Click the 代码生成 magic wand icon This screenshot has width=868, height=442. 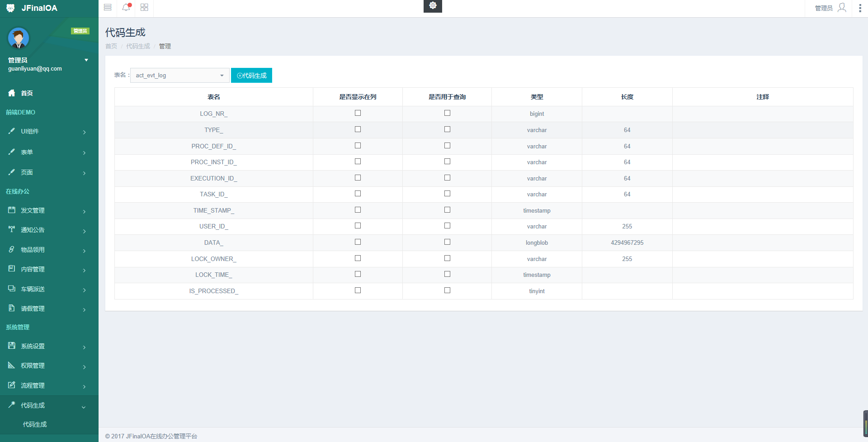pos(12,405)
